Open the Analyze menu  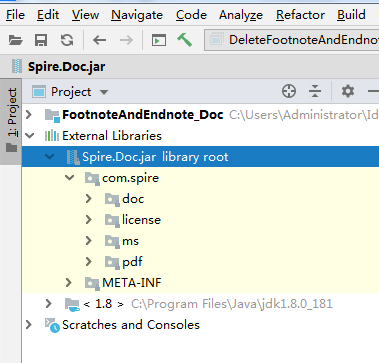pos(241,15)
